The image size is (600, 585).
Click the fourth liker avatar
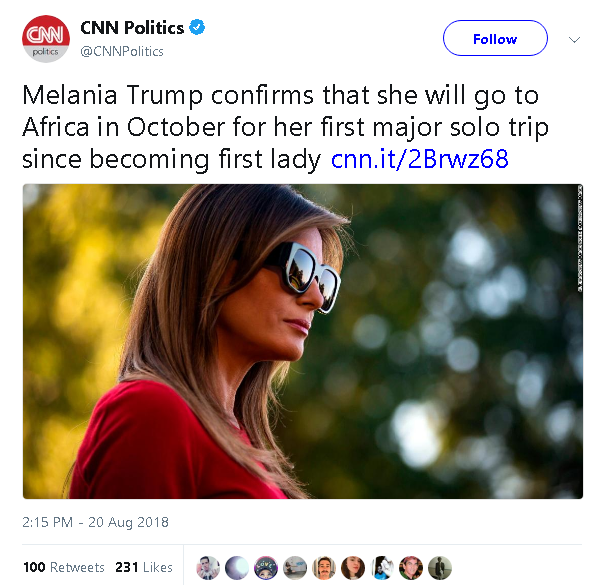tap(295, 567)
